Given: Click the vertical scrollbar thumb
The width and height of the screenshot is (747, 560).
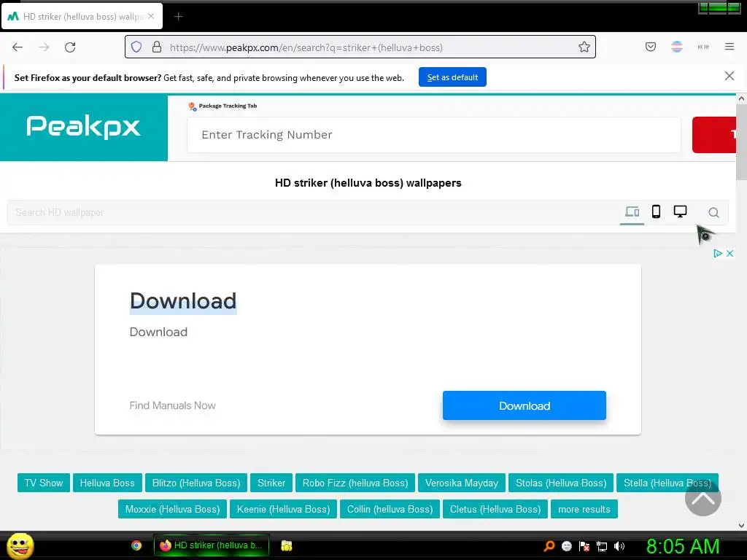Looking at the screenshot, I should point(741,142).
